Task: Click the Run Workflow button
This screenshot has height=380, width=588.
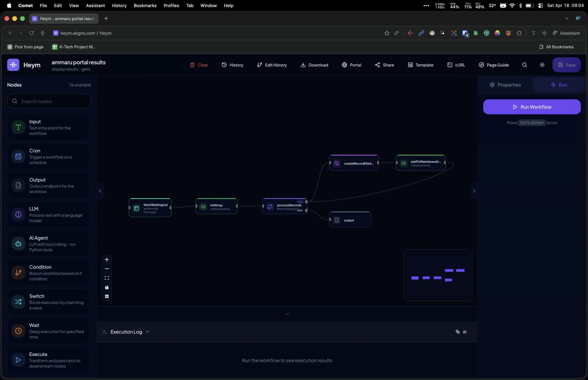Action: pos(532,107)
